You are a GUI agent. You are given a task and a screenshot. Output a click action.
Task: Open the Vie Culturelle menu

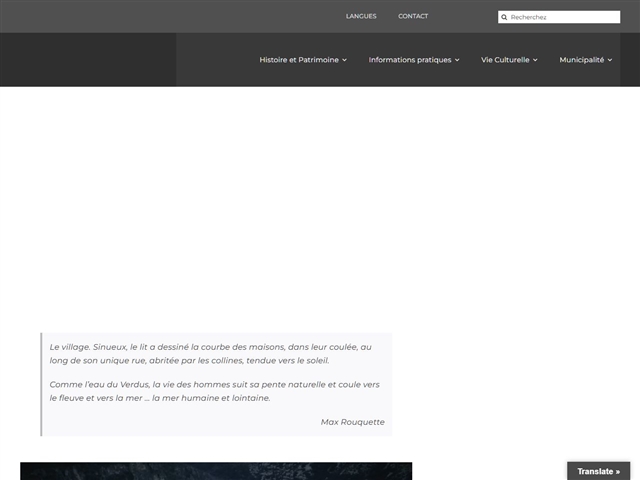pyautogui.click(x=505, y=60)
